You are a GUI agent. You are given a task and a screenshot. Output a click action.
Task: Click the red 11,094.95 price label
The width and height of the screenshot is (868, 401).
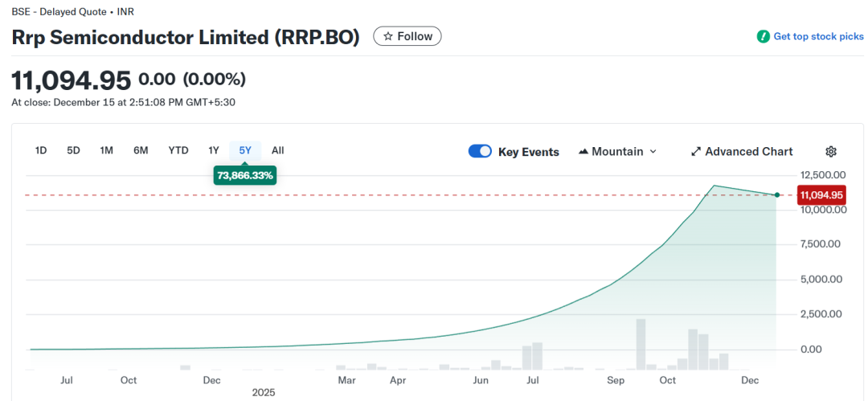[821, 194]
